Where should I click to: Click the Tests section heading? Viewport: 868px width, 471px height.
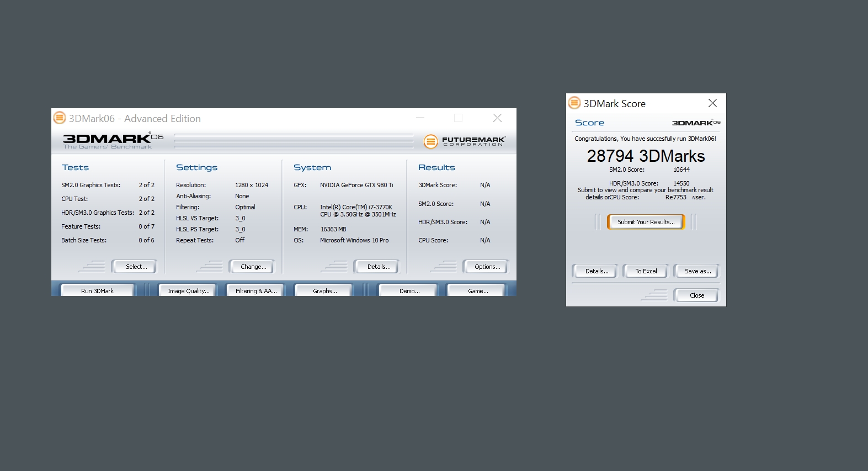(75, 167)
